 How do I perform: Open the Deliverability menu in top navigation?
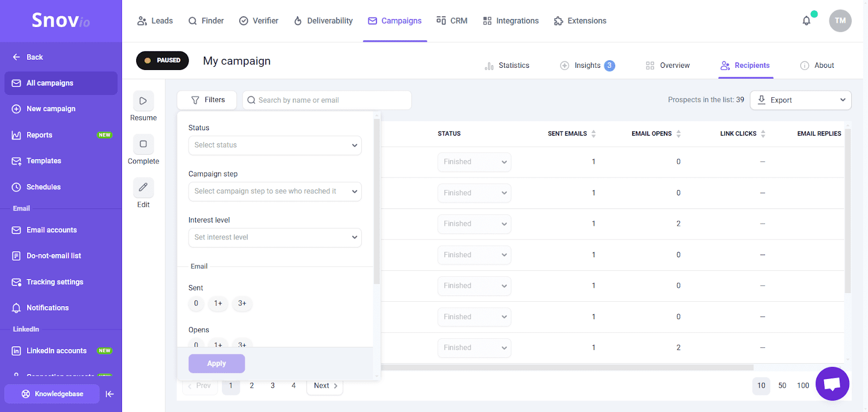tap(323, 21)
